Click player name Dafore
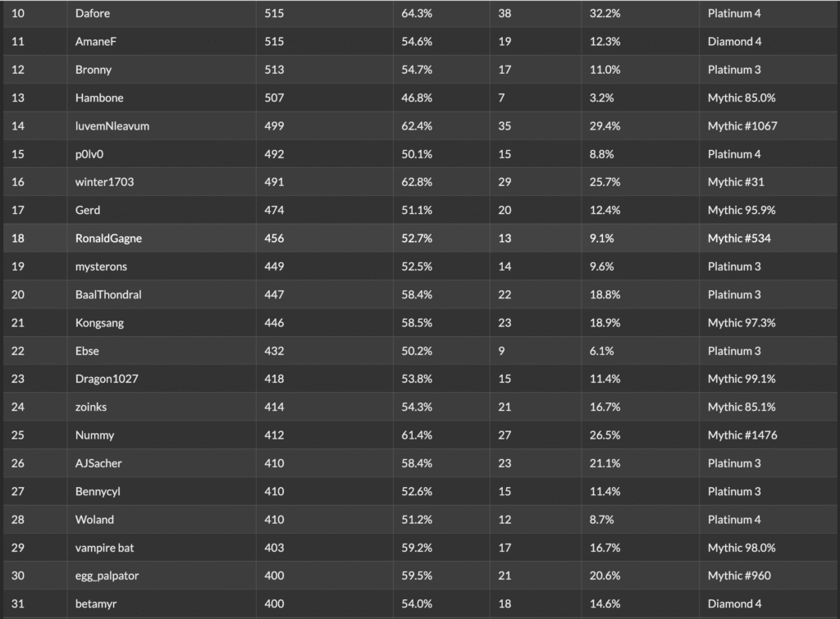 click(x=93, y=13)
